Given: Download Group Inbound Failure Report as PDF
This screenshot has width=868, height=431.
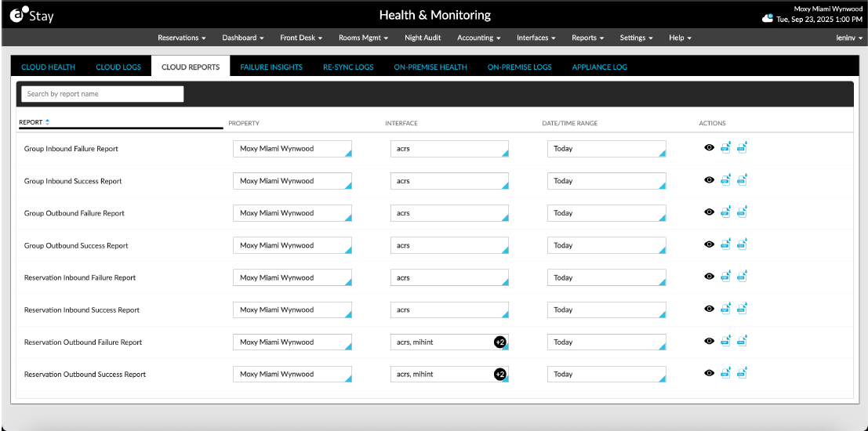Looking at the screenshot, I should 726,148.
